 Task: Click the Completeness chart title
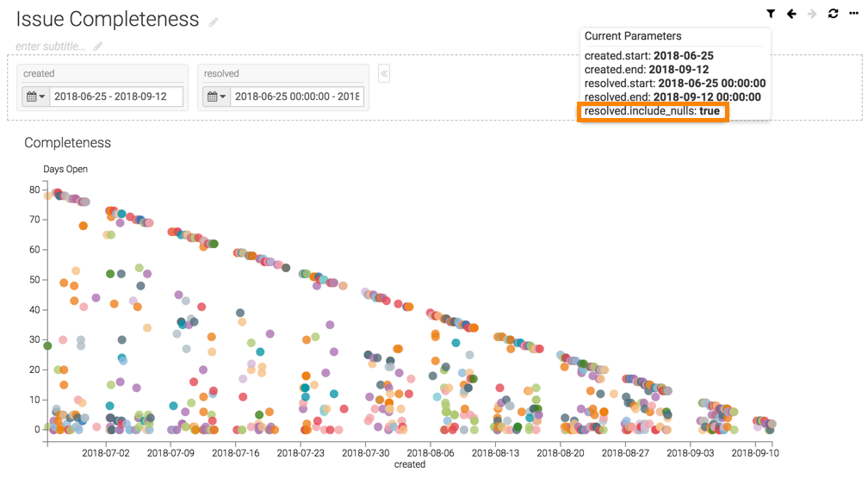(67, 143)
